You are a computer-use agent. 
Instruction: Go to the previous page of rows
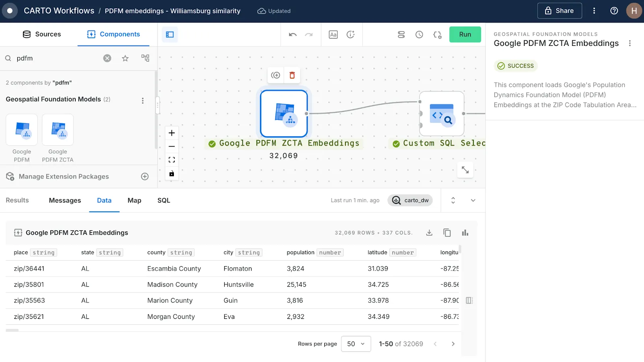[435, 344]
